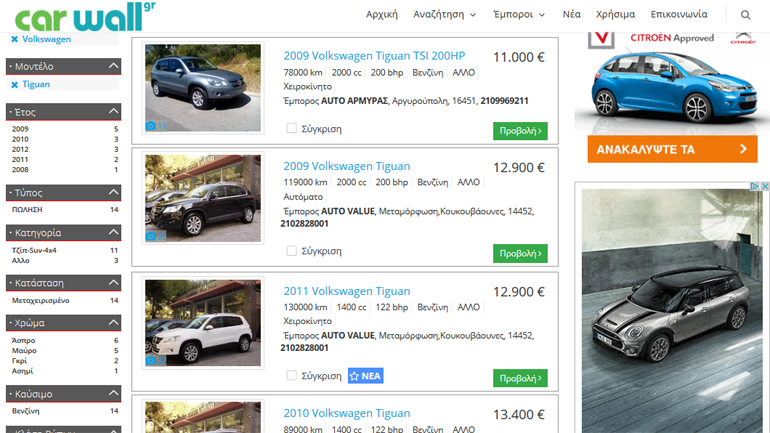Open the black Tiguan thumbnail photo
The width and height of the screenshot is (770, 433).
203,198
